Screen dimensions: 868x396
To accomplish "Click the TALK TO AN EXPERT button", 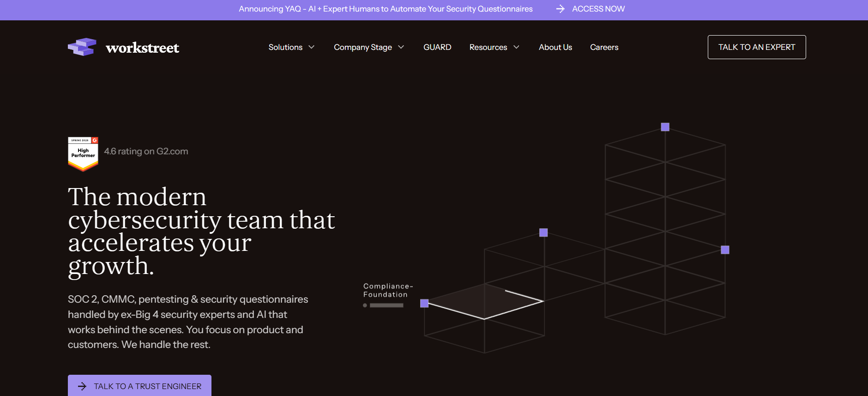I will click(x=757, y=47).
